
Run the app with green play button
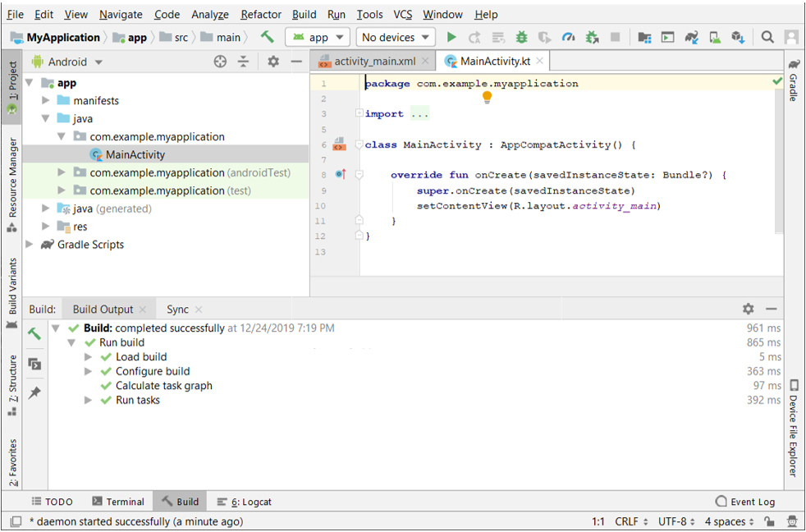451,37
